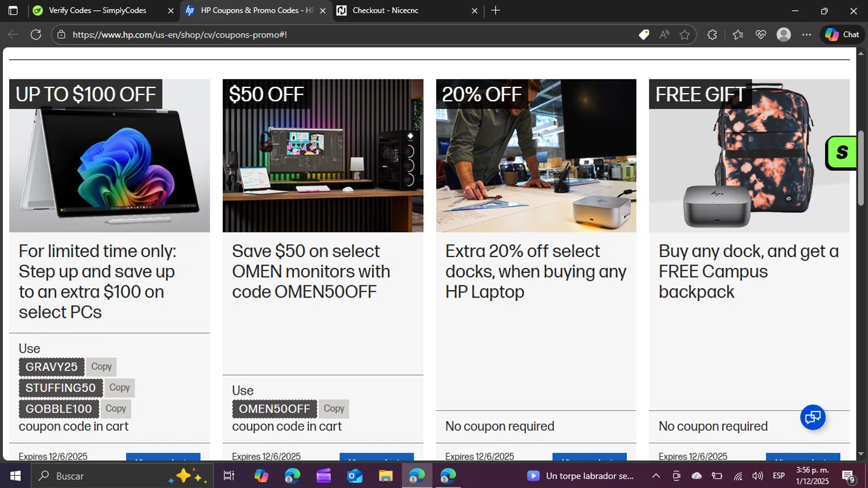Click the OMEN50OFF code badge

pos(275,409)
